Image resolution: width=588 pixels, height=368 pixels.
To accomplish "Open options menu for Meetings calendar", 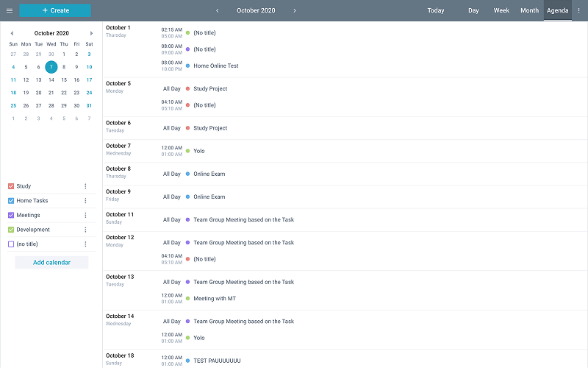I will coord(85,215).
